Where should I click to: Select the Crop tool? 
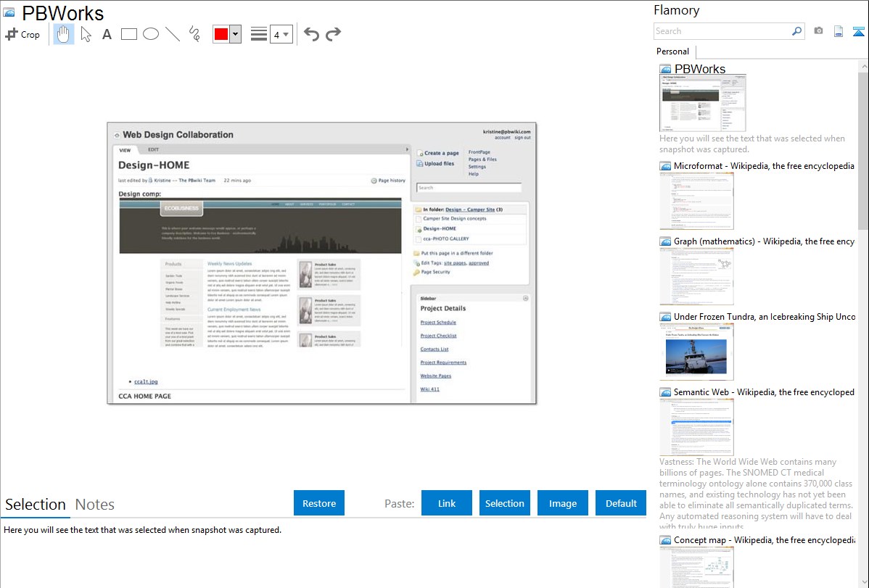[x=22, y=34]
